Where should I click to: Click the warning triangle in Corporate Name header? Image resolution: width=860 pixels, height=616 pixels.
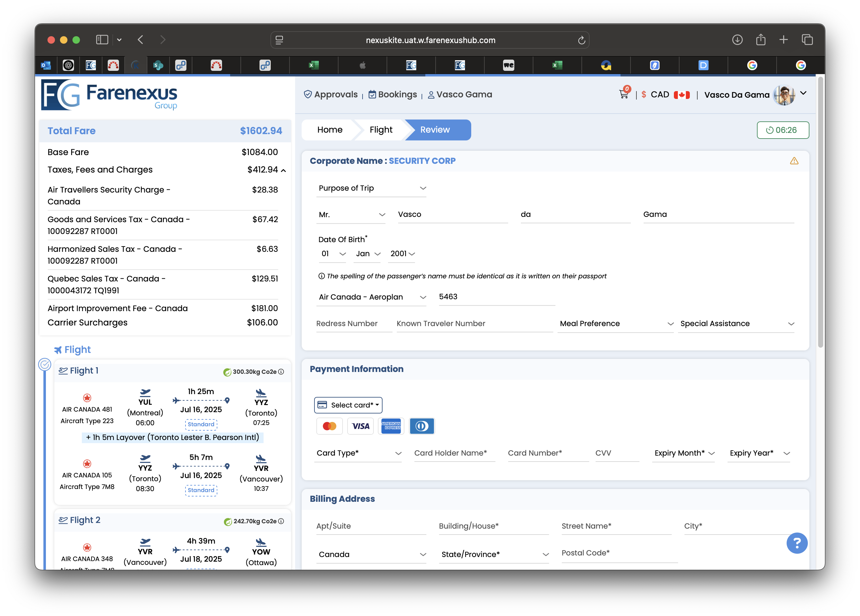pyautogui.click(x=794, y=161)
